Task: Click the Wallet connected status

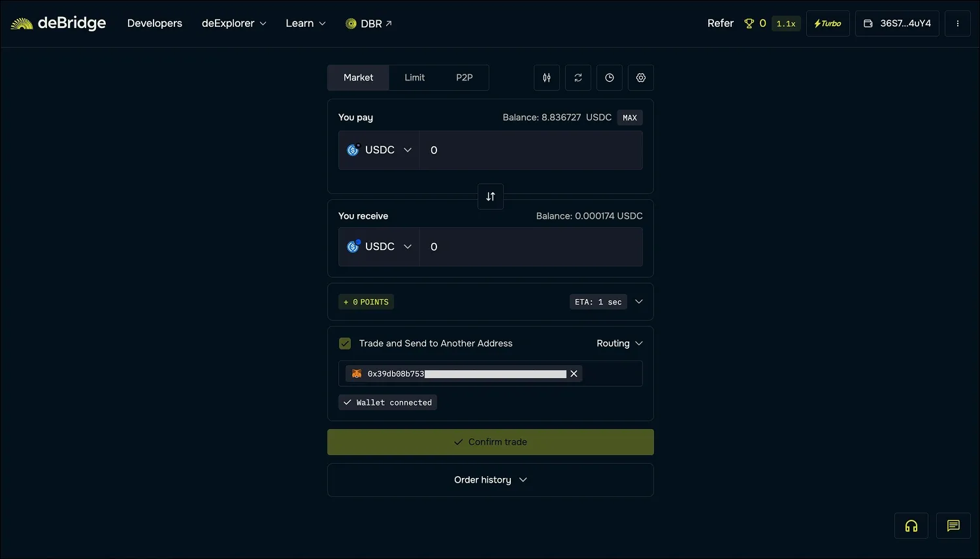Action: coord(387,402)
